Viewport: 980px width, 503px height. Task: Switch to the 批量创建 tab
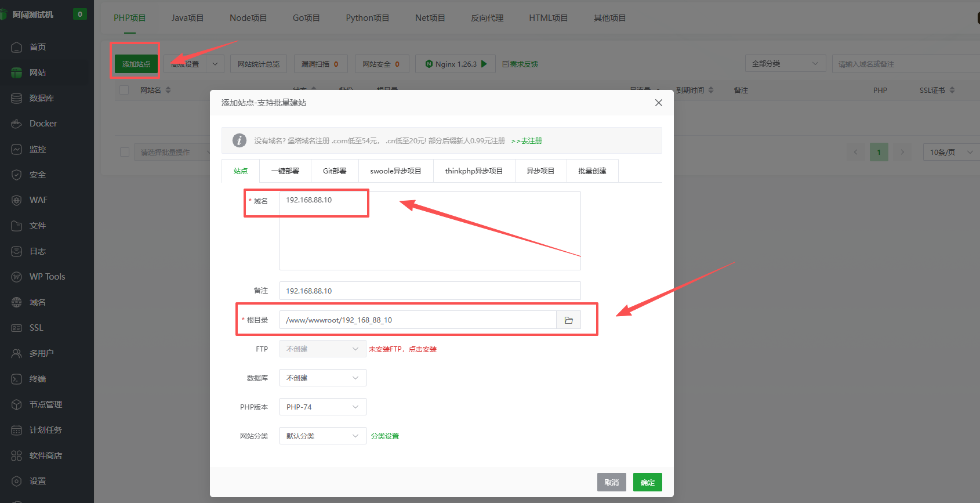coord(592,171)
